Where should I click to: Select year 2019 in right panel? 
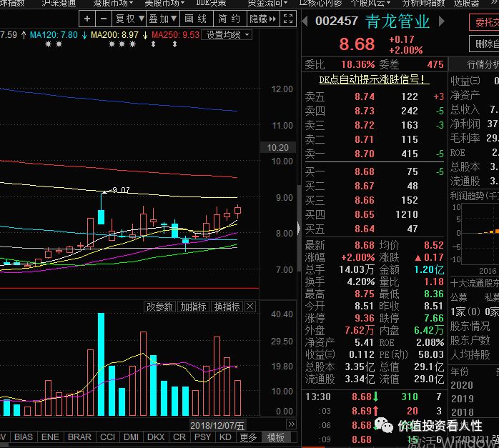463,399
